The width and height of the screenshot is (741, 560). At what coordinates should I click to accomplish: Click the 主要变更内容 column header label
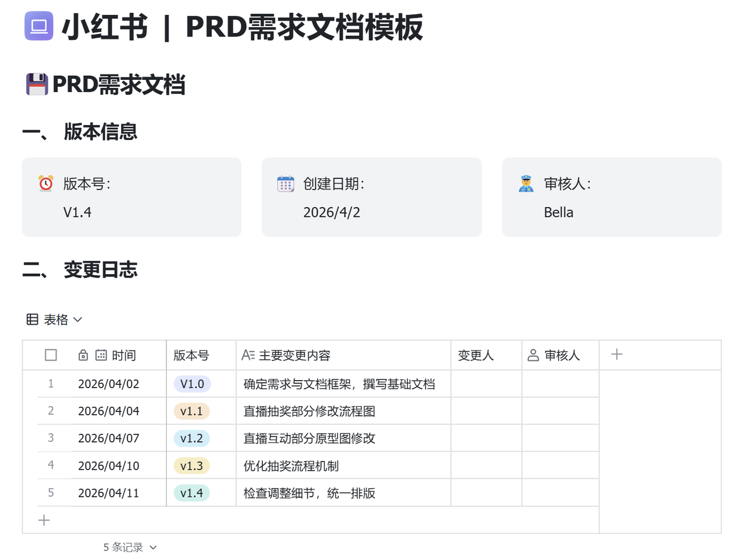(x=295, y=355)
